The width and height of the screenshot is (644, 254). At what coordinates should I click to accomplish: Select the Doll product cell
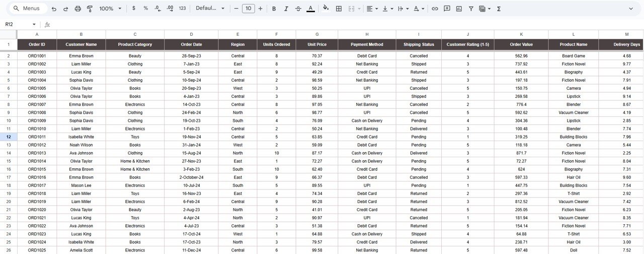pos(574,250)
